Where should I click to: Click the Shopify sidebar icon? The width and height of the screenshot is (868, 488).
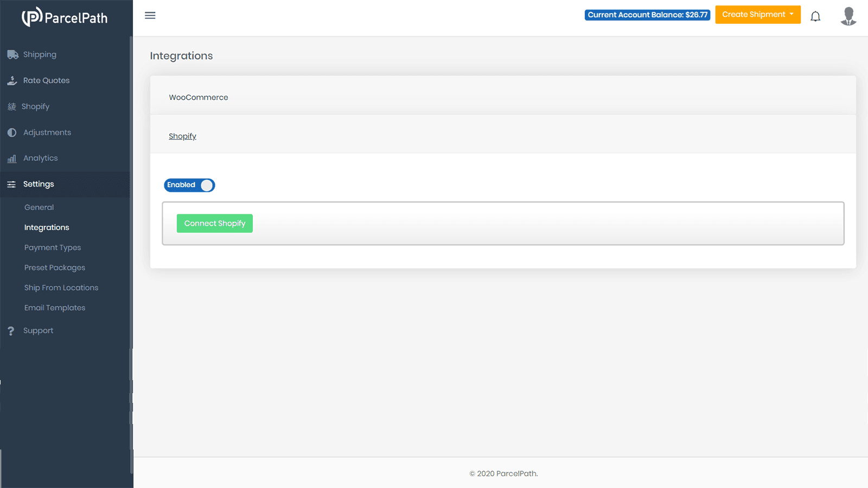coord(11,106)
